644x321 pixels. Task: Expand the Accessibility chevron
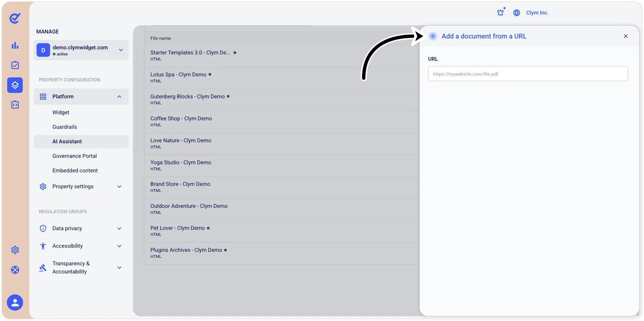tap(119, 246)
